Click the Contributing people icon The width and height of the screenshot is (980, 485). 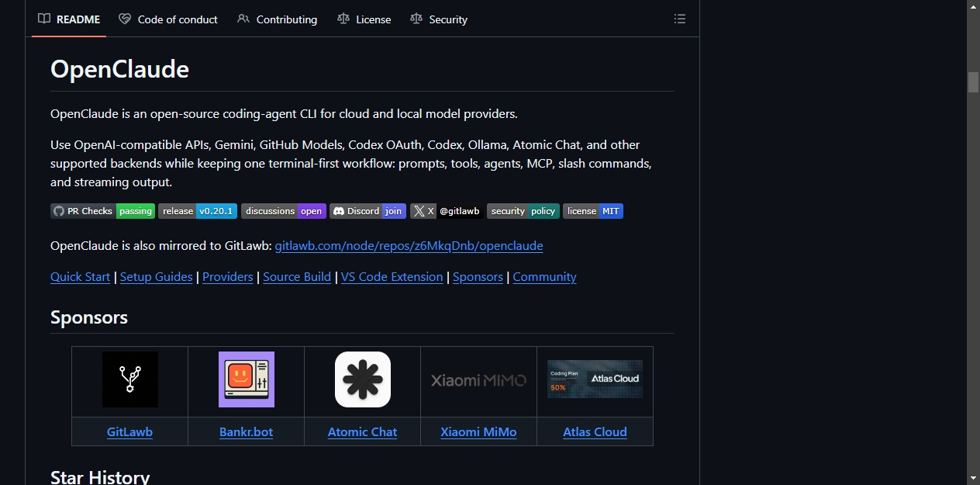point(243,19)
